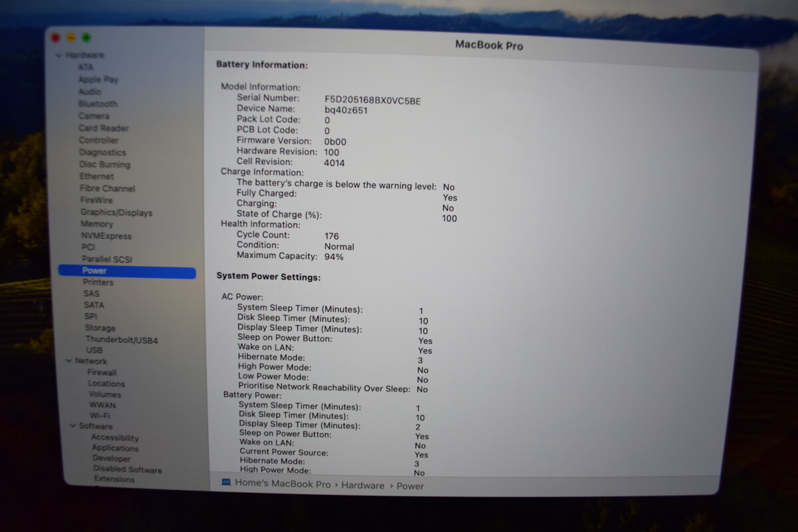Open WWAN under Network

point(102,405)
